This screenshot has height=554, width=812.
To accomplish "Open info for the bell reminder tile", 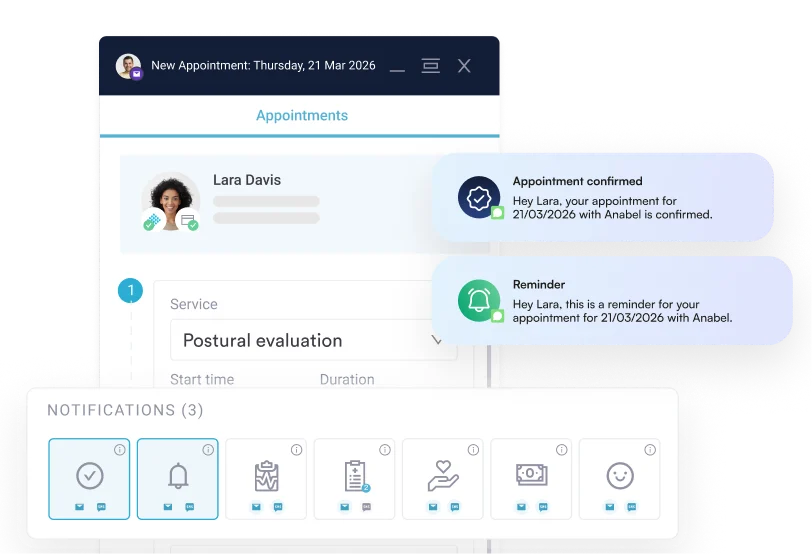I will 208,450.
